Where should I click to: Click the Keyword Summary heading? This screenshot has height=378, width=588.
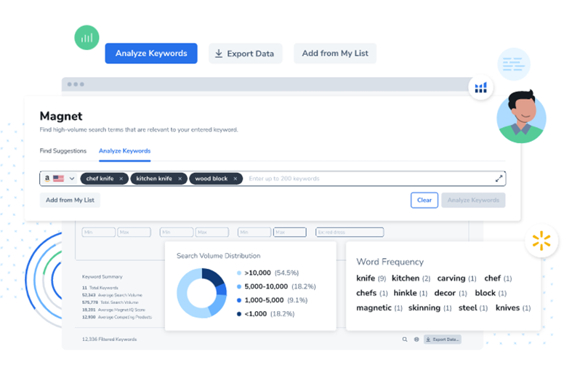[x=102, y=277]
